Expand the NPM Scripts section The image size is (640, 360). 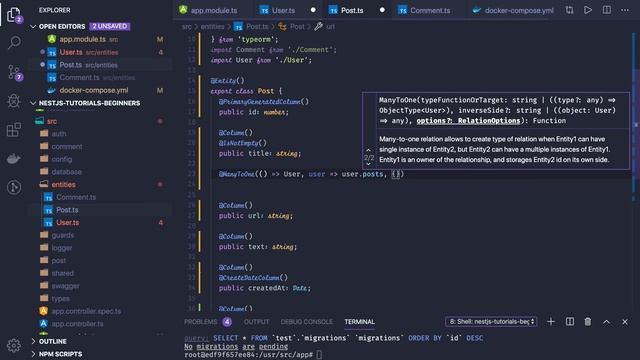point(100,354)
